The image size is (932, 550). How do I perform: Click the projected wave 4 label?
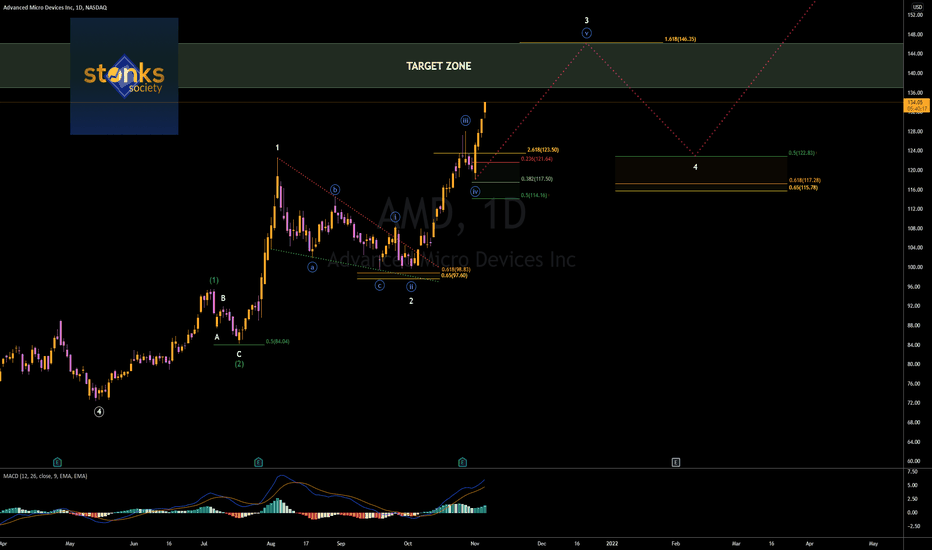(x=695, y=167)
